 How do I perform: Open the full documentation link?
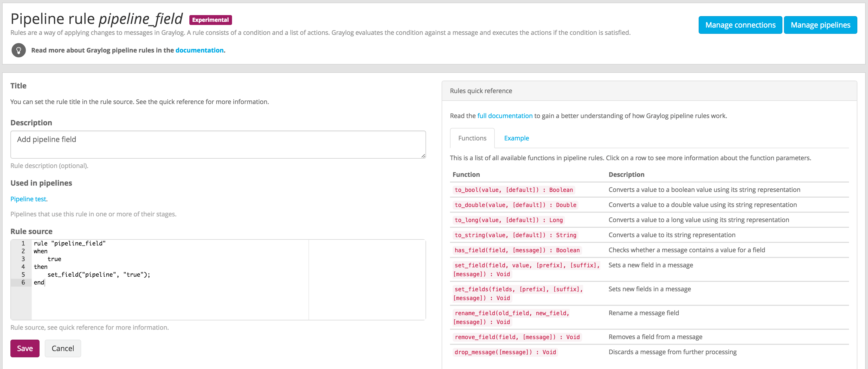[x=504, y=115]
